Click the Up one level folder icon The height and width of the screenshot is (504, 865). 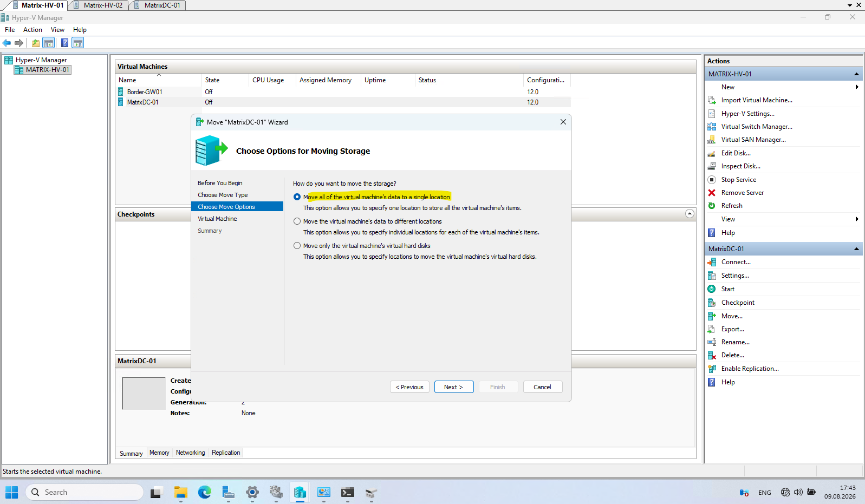point(36,43)
